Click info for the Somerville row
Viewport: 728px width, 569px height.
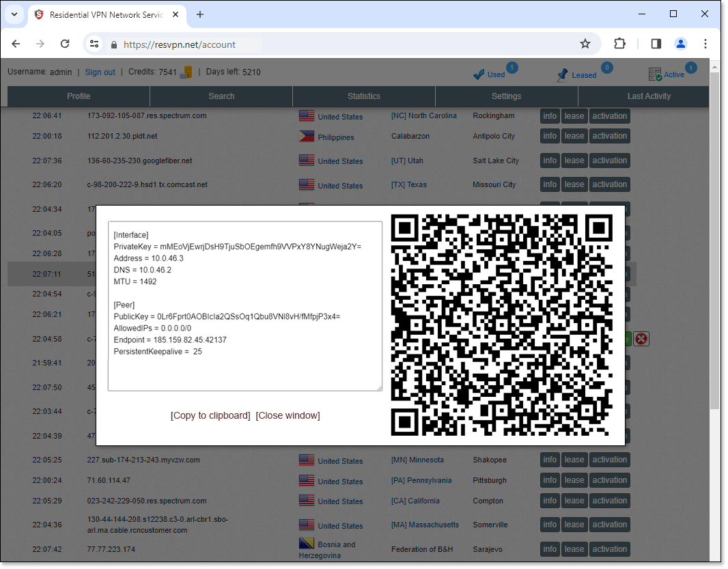pyautogui.click(x=550, y=525)
